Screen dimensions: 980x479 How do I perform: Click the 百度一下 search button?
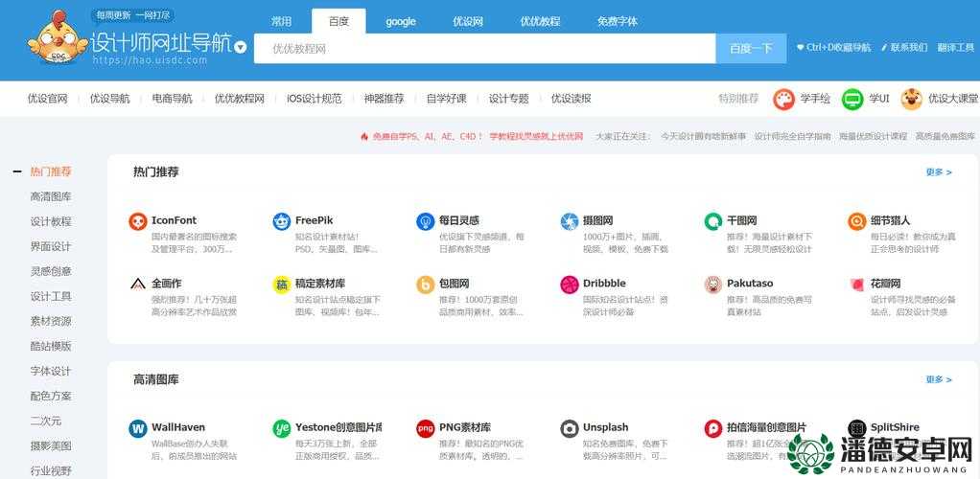pyautogui.click(x=751, y=49)
